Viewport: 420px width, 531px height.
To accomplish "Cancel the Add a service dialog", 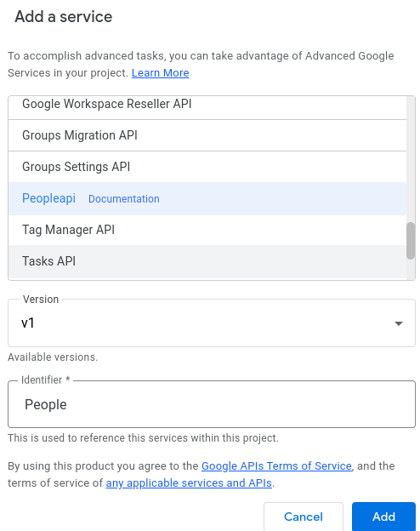I will [x=304, y=517].
